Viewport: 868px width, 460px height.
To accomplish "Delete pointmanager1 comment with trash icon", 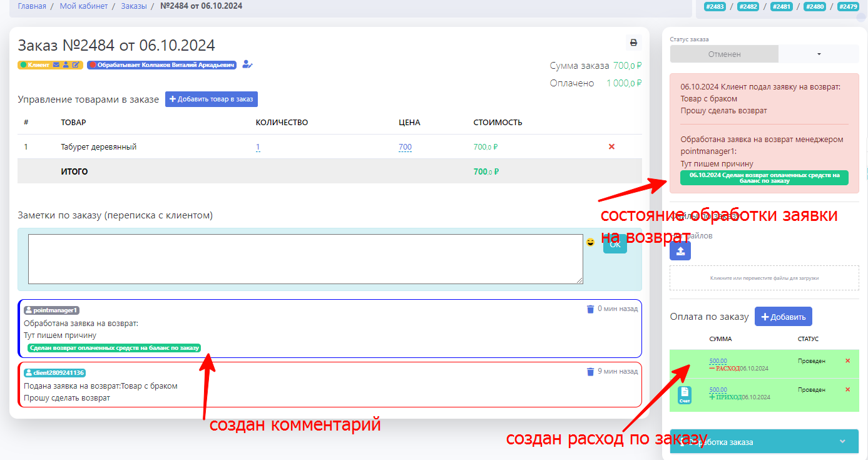I will click(x=590, y=309).
